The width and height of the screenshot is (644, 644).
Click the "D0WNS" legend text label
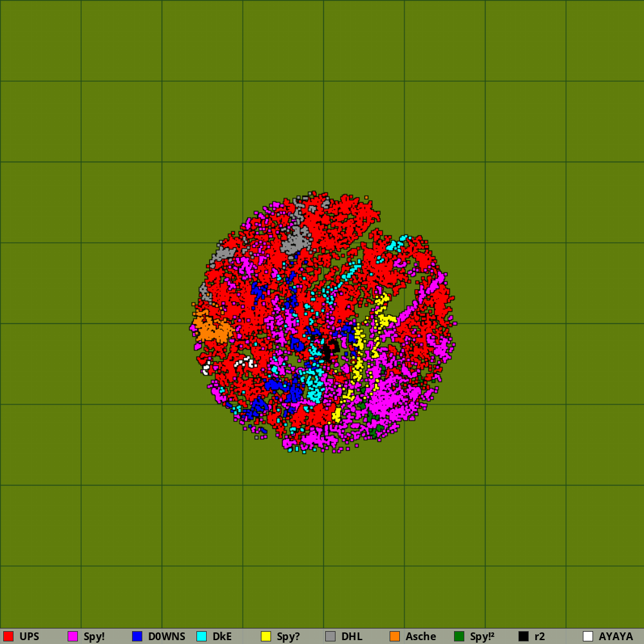coord(166,636)
